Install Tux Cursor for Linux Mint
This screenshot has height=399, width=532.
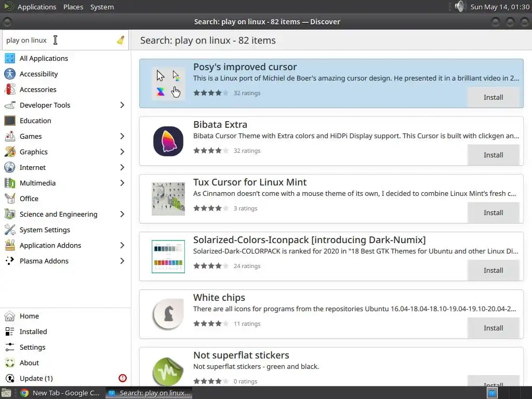[494, 212]
